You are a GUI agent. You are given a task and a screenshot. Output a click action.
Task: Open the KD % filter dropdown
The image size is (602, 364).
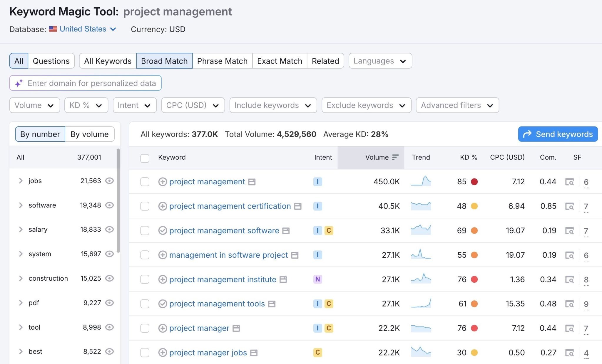coord(86,105)
